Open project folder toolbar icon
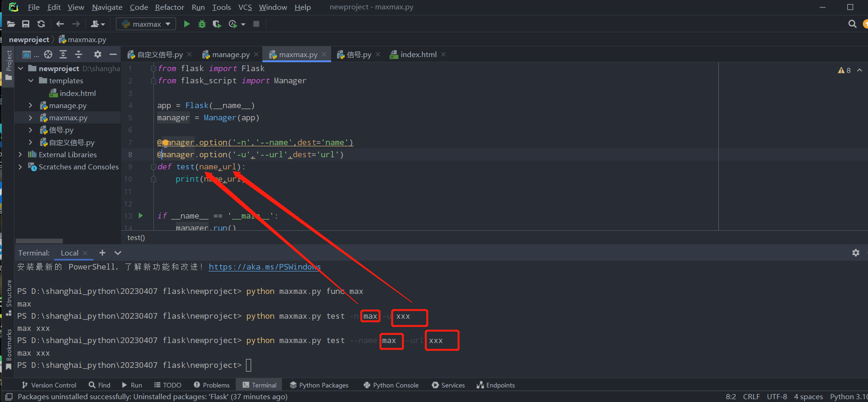This screenshot has height=402, width=868. coord(11,24)
